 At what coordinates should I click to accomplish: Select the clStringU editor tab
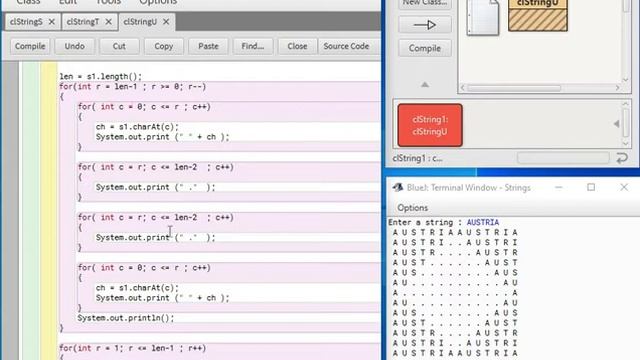(140, 22)
